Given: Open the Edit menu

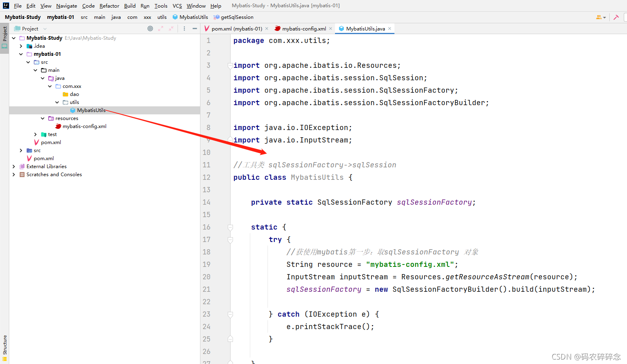Looking at the screenshot, I should 31,6.
